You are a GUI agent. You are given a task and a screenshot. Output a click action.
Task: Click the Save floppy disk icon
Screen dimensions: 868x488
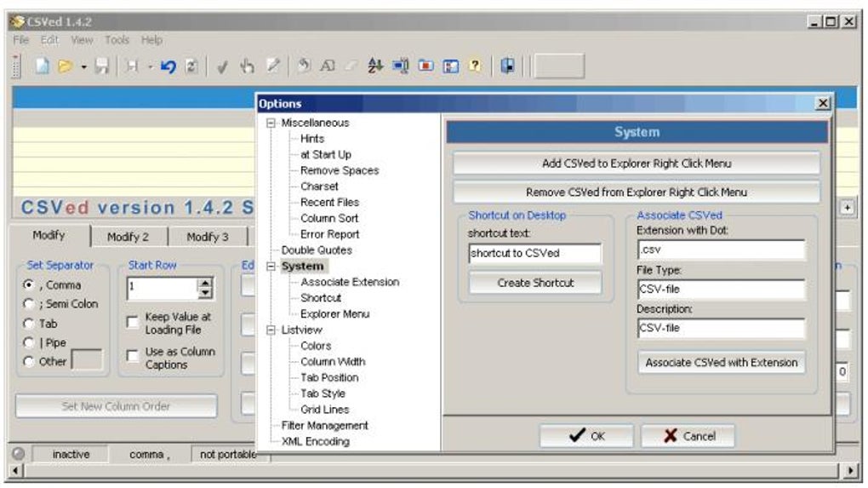(x=102, y=66)
